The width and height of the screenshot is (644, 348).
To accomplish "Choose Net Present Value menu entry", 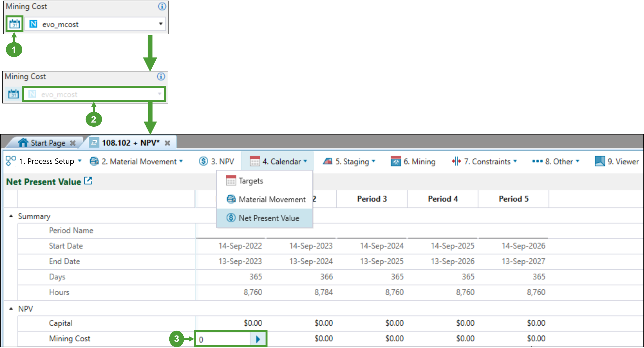I will (269, 218).
